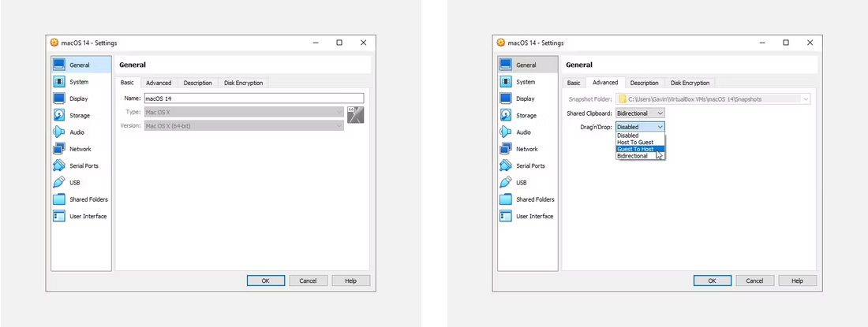Screen dimensions: 868x327
Task: Click OK button in right settings window
Action: point(713,281)
